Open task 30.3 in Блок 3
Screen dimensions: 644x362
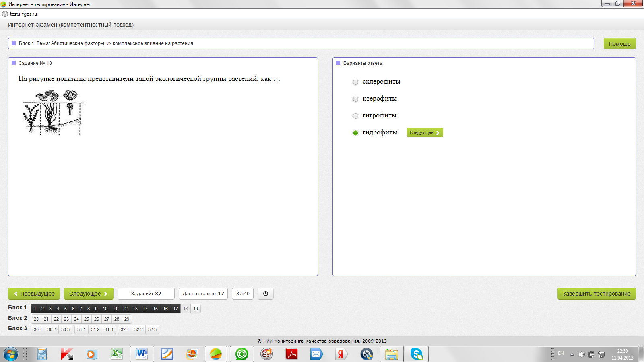pos(65,329)
